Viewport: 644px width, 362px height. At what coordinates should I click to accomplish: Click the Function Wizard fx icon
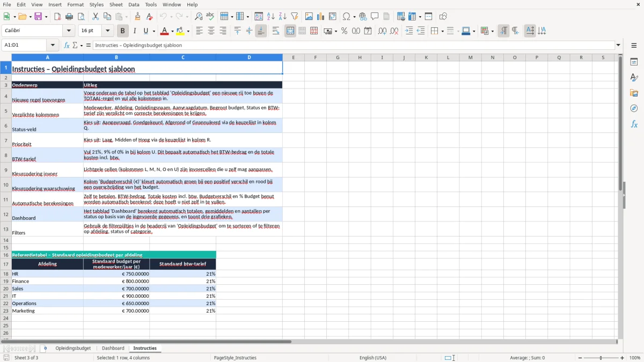point(67,46)
